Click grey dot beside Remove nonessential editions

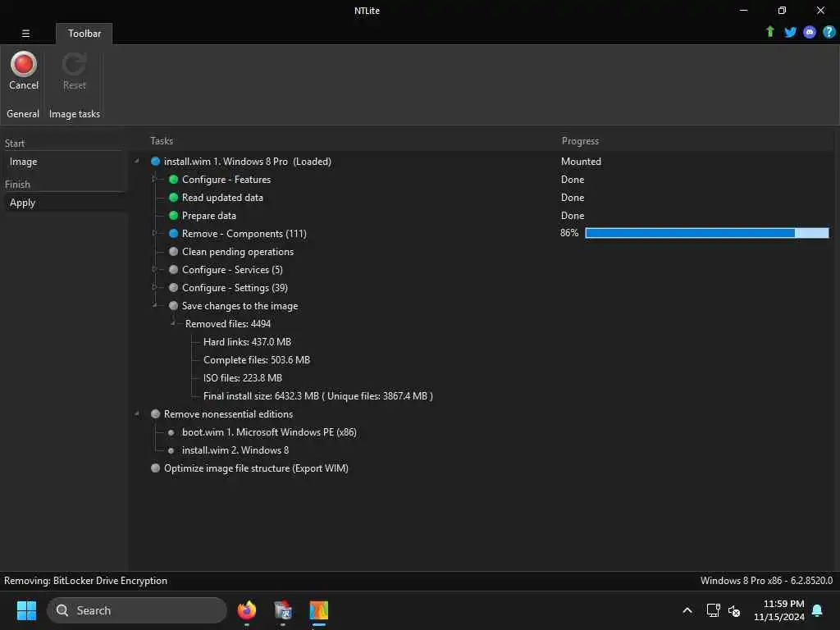tap(155, 413)
